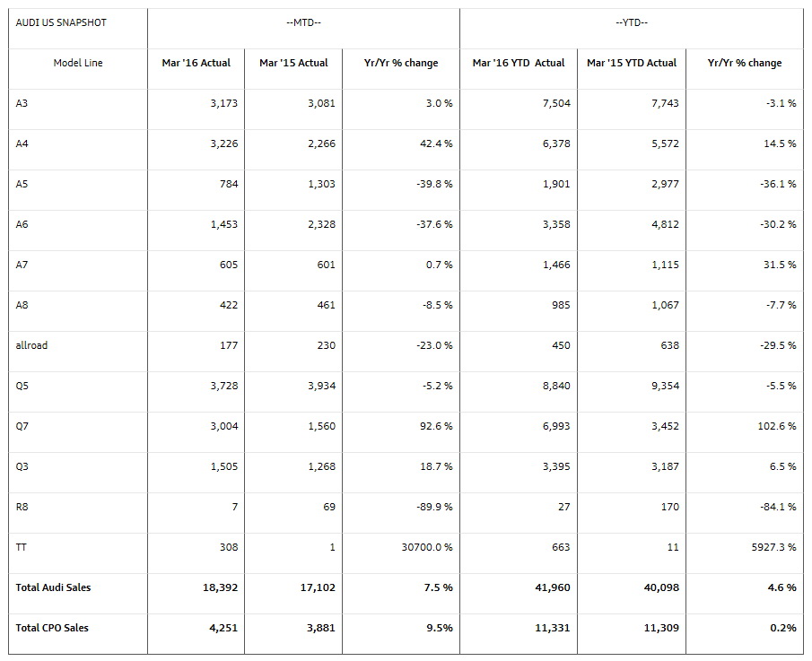812x661 pixels.
Task: Click A4 Mar '16 value 3,226
Action: (223, 144)
